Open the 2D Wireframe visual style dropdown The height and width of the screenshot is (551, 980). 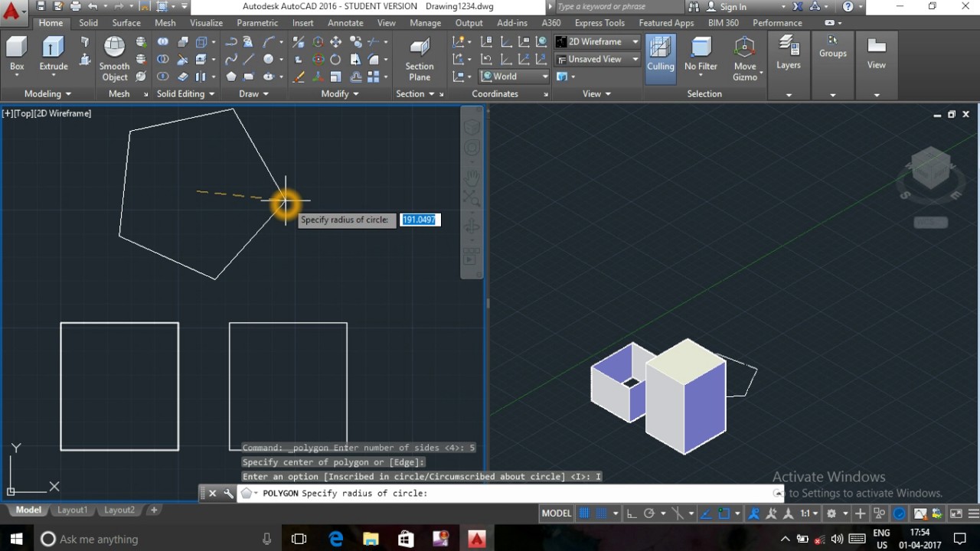(x=597, y=41)
